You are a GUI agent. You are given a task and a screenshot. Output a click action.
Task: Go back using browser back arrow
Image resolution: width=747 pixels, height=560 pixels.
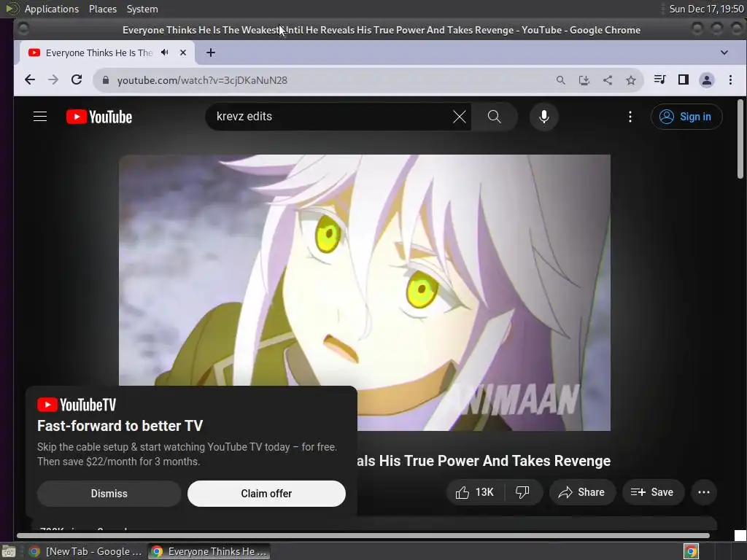coord(29,80)
